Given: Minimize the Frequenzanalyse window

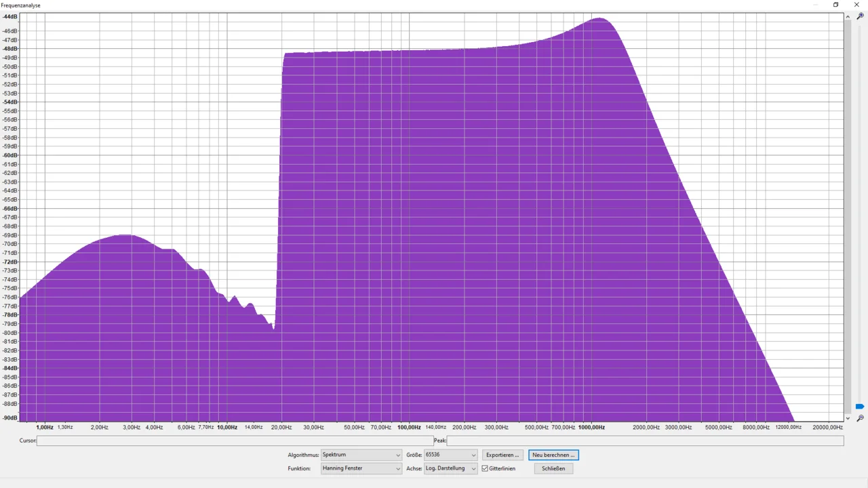Looking at the screenshot, I should (815, 5).
